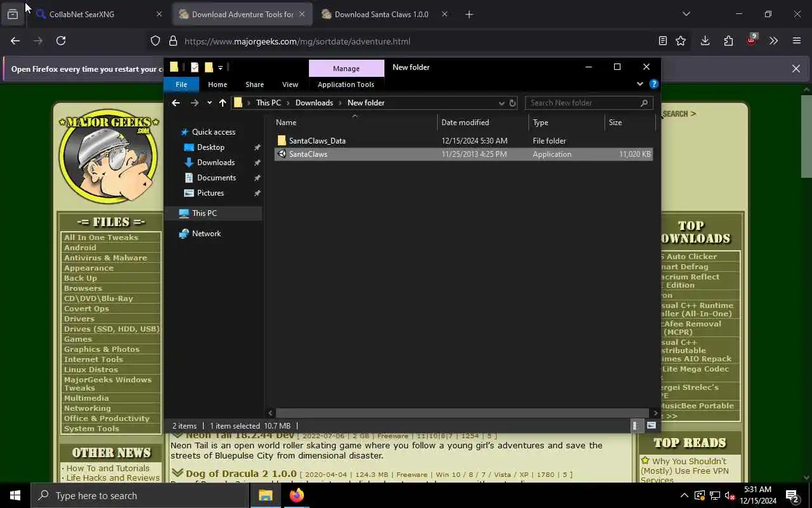Expand the Explorer ribbon chevron
This screenshot has height=508, width=812.
pos(639,84)
